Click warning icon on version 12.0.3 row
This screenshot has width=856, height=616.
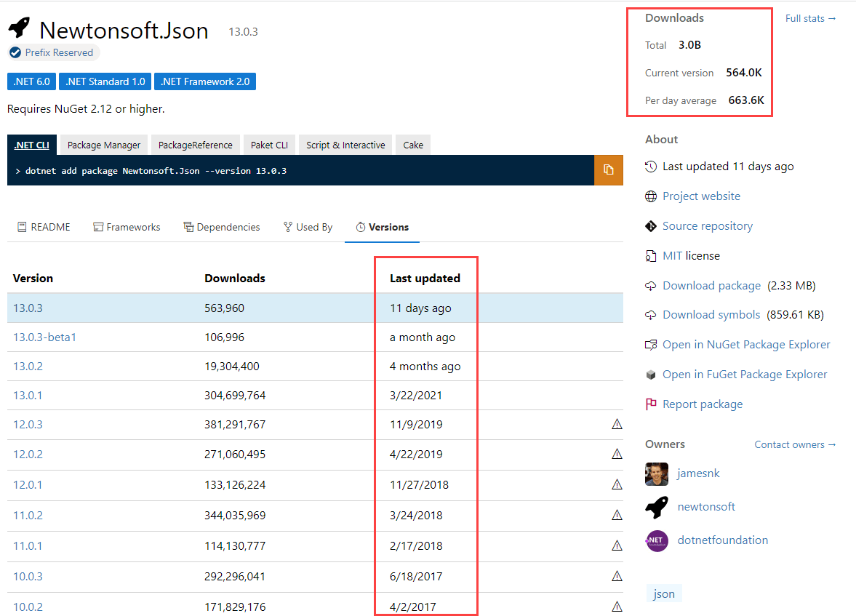617,424
